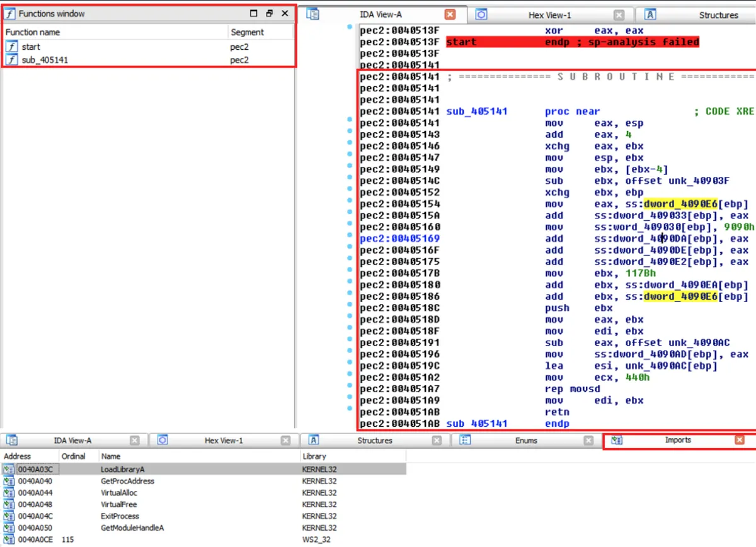Sort functions by the Segment column header
Screen dimensions: 756x547
point(247,32)
